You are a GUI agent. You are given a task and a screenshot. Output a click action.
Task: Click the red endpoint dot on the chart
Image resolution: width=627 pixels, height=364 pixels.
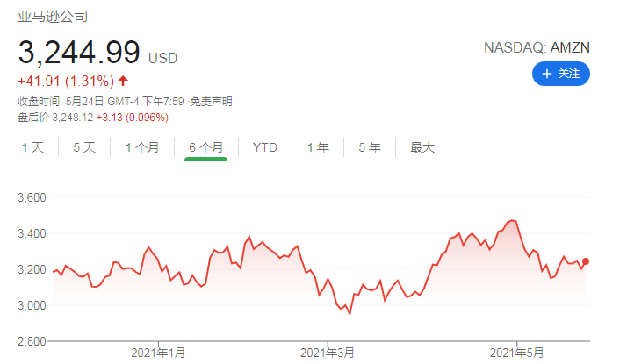point(586,261)
